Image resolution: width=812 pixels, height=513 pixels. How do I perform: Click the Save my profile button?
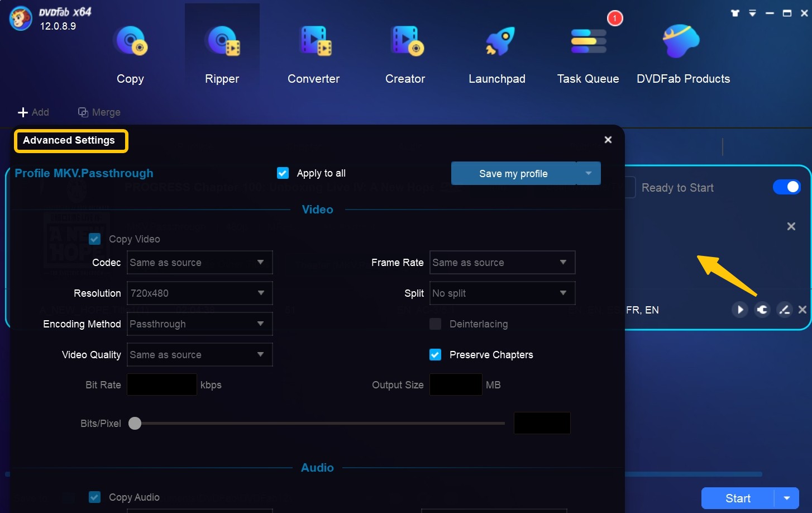point(513,174)
